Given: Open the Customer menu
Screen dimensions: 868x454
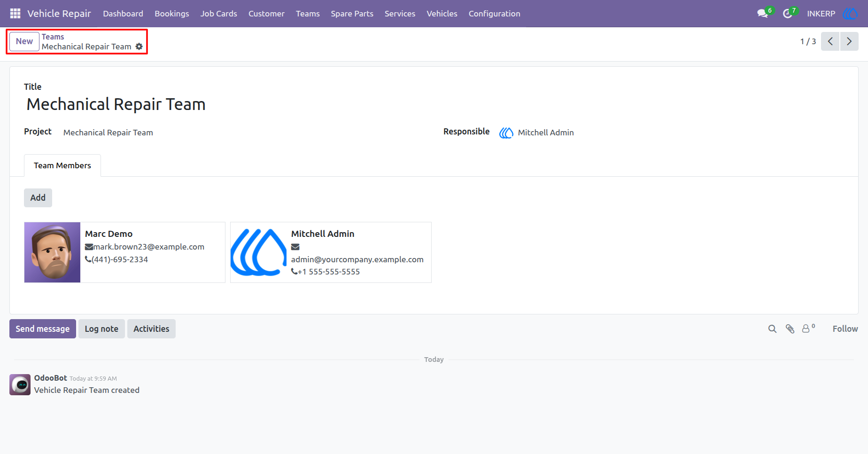Looking at the screenshot, I should [266, 14].
